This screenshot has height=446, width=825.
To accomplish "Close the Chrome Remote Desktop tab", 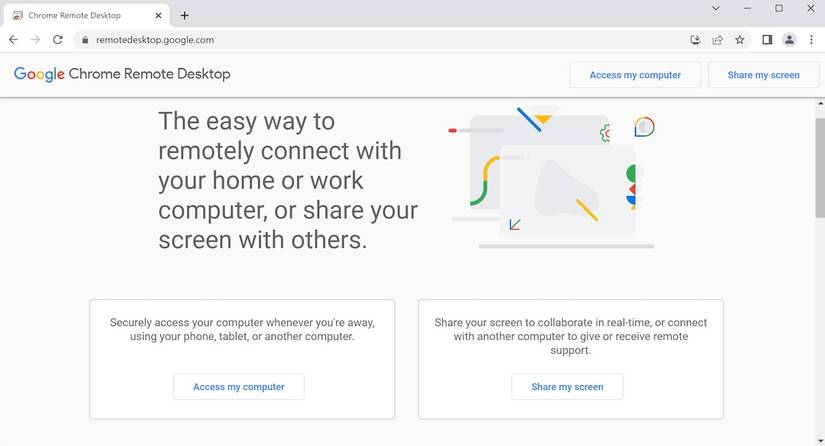I will [x=158, y=16].
